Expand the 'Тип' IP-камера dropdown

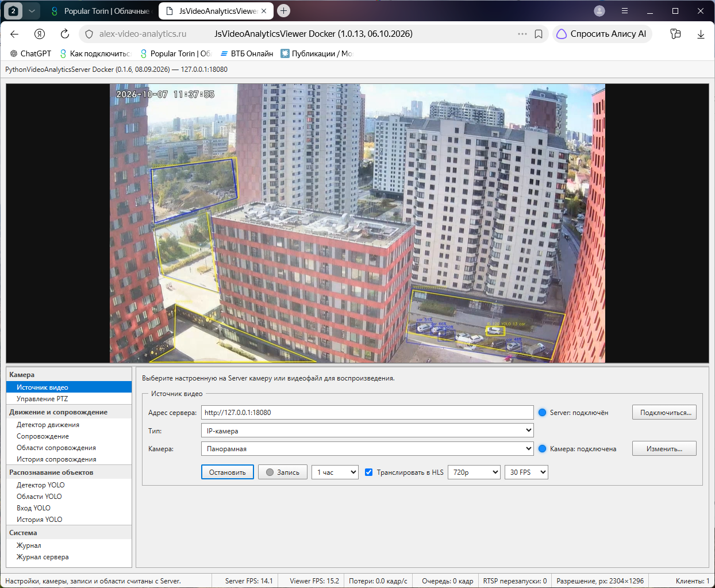(367, 431)
